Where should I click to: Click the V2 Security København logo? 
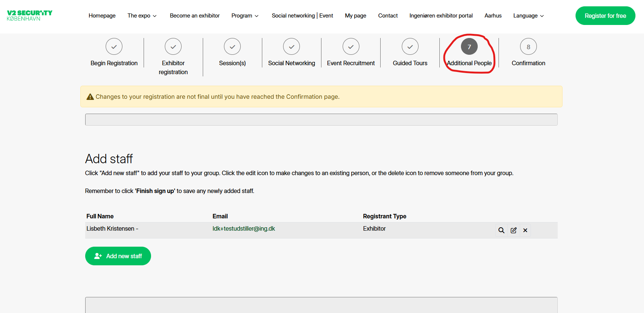(29, 16)
